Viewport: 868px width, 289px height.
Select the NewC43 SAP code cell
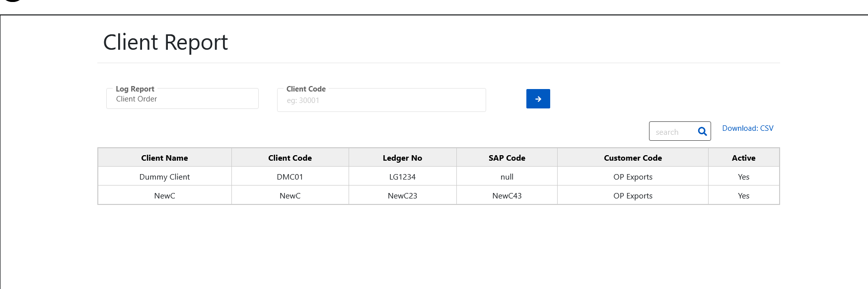tap(506, 195)
